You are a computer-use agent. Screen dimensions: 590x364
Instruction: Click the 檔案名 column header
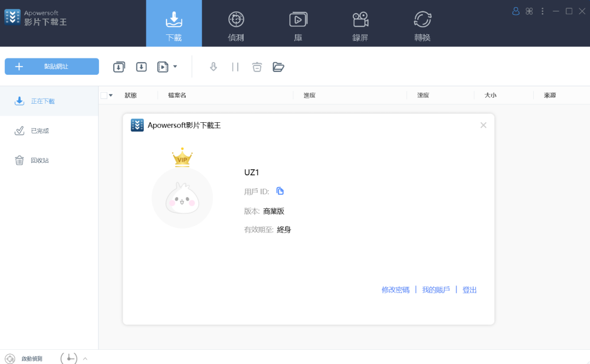[x=177, y=96]
